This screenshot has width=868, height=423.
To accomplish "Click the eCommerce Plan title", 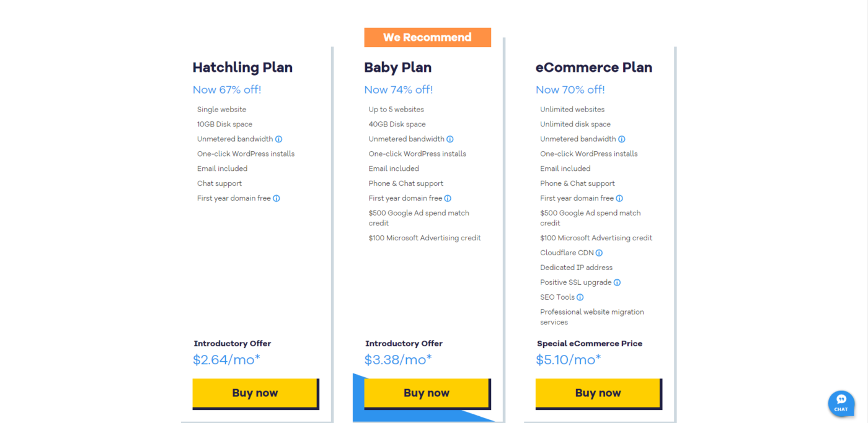I will coord(594,68).
